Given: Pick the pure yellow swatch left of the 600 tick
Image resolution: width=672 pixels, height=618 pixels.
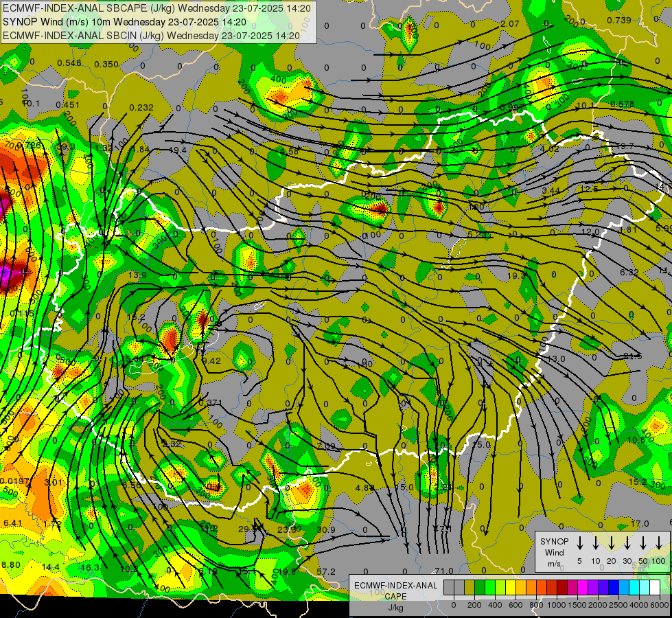Looking at the screenshot, I should pos(511,588).
